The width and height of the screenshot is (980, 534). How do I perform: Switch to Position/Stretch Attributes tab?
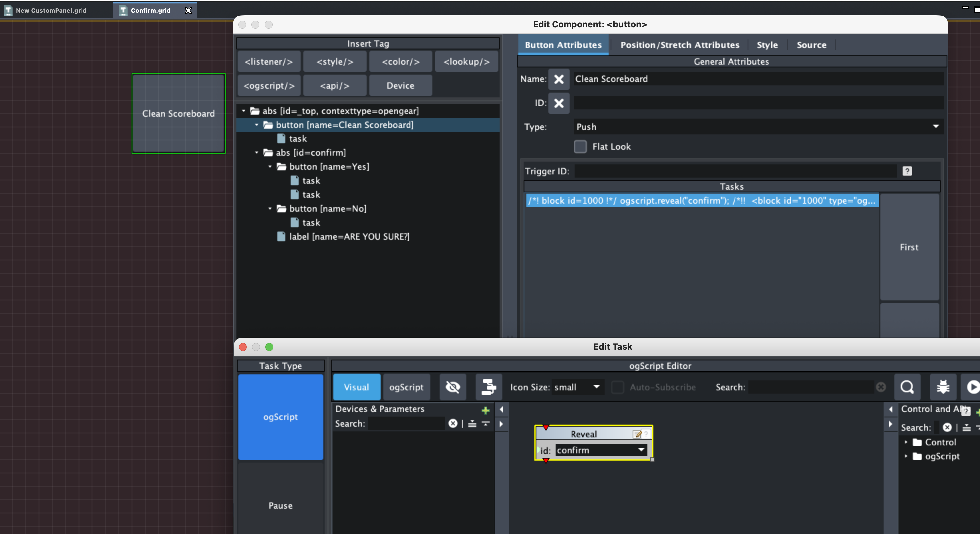(680, 45)
